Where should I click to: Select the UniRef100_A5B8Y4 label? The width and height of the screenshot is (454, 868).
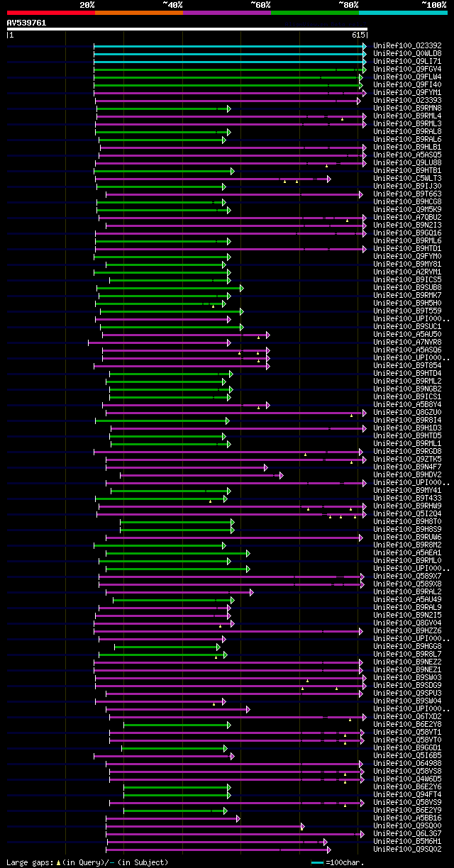coord(407,404)
